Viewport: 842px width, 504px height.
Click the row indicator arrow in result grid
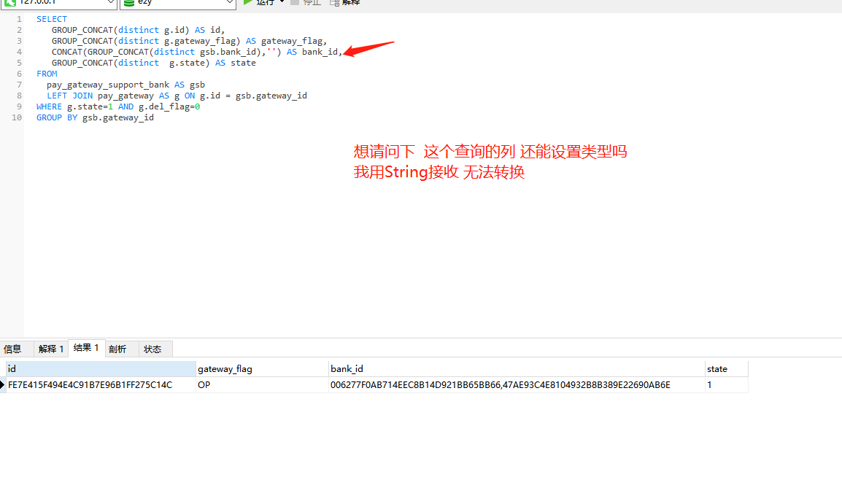point(4,384)
